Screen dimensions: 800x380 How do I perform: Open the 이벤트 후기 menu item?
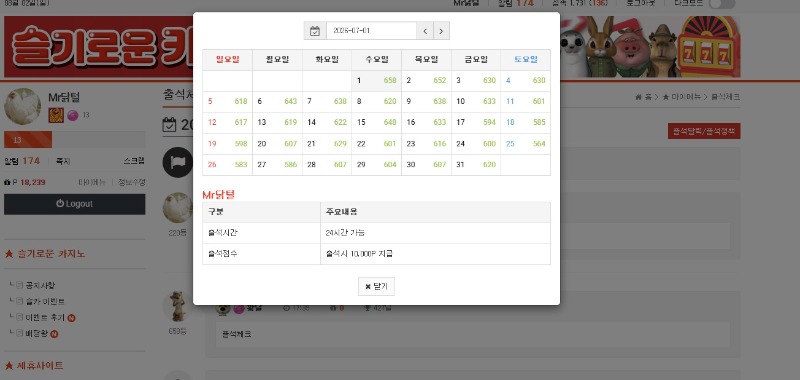(x=45, y=317)
